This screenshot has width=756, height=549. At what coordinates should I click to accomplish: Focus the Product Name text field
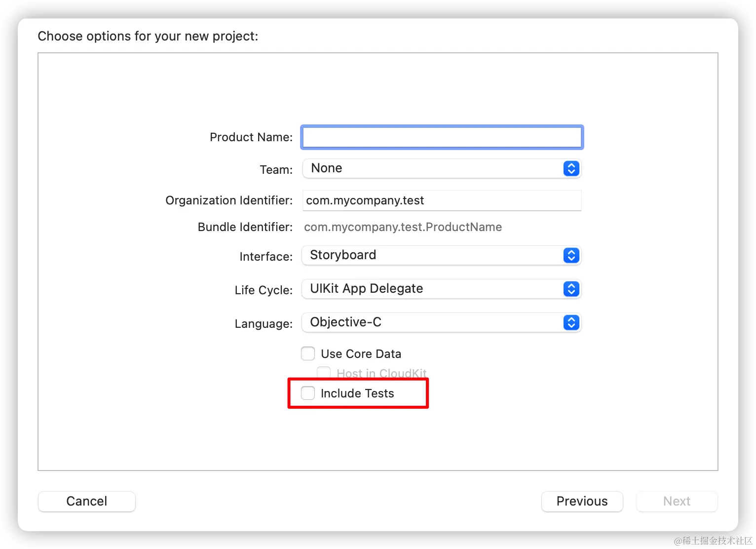click(x=442, y=137)
